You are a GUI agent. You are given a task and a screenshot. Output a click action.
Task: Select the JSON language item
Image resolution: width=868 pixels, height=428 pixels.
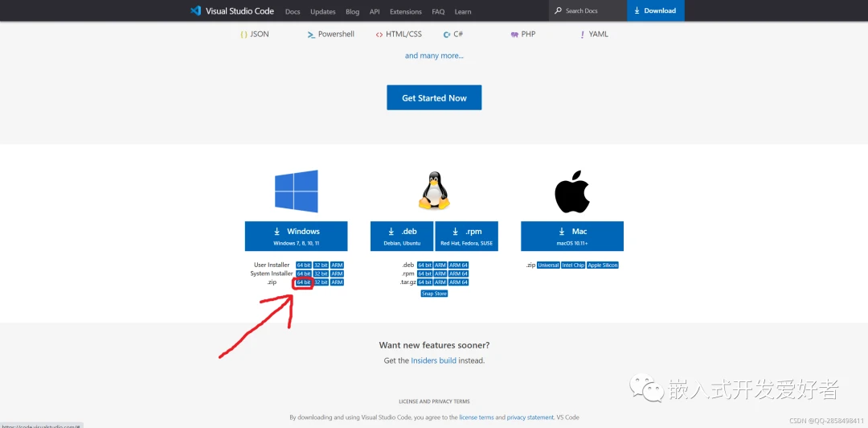pos(255,34)
